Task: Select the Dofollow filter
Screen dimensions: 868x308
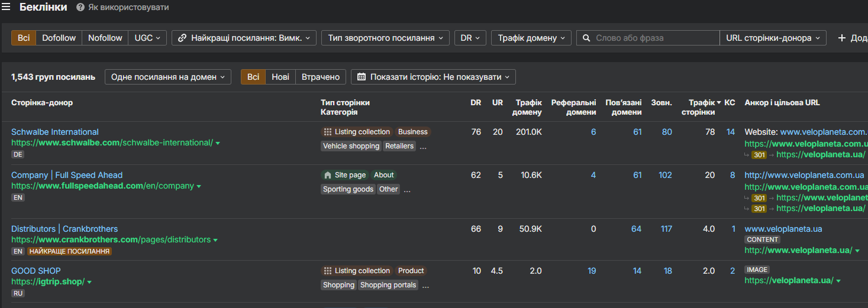Action: (59, 38)
